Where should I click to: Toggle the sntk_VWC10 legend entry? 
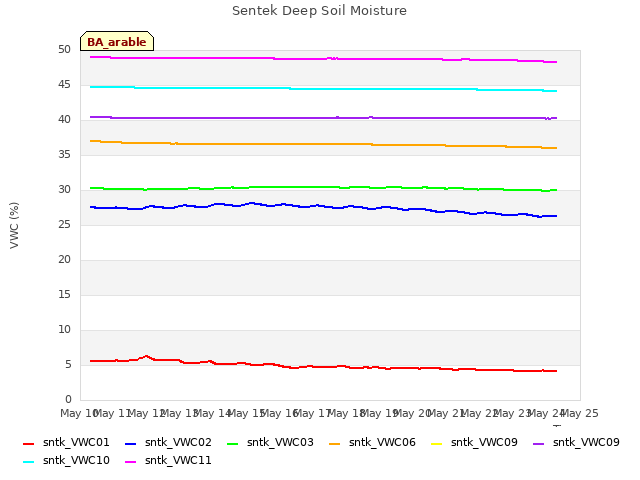click(x=66, y=460)
